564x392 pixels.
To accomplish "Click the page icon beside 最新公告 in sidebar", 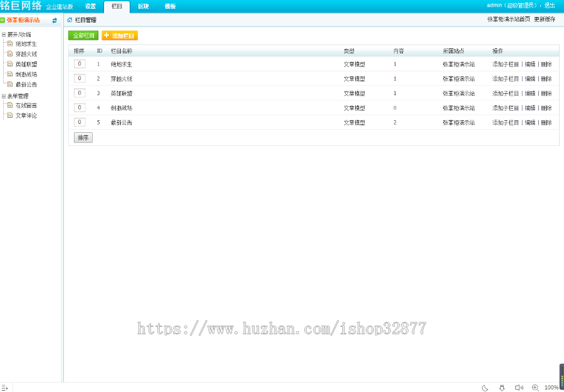I will pyautogui.click(x=10, y=85).
